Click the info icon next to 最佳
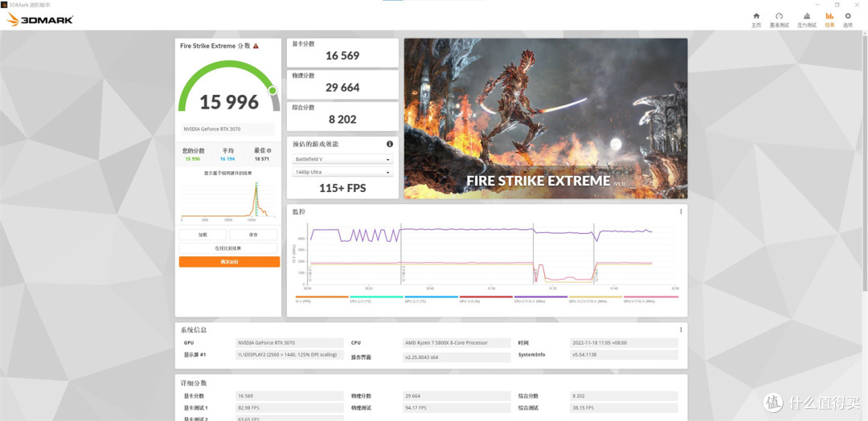The height and width of the screenshot is (421, 868). [269, 150]
